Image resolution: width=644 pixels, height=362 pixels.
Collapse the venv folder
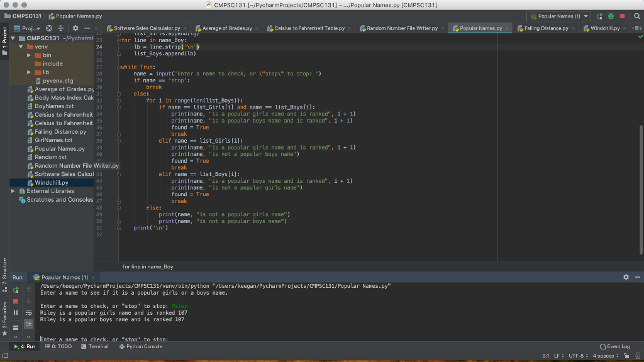coord(21,47)
